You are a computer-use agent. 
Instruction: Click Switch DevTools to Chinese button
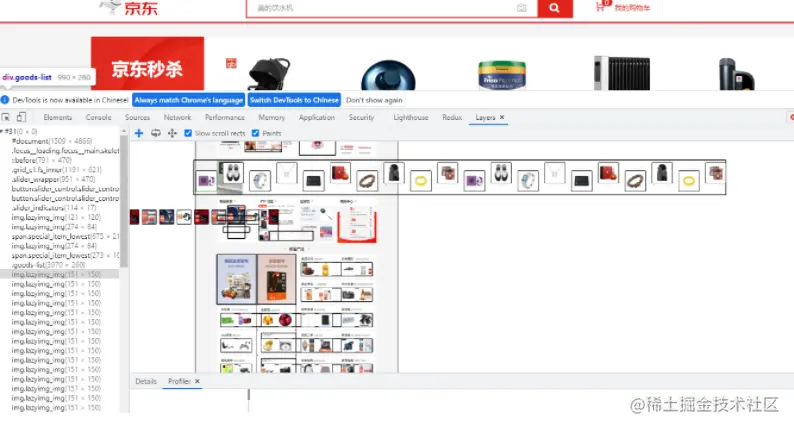(294, 100)
